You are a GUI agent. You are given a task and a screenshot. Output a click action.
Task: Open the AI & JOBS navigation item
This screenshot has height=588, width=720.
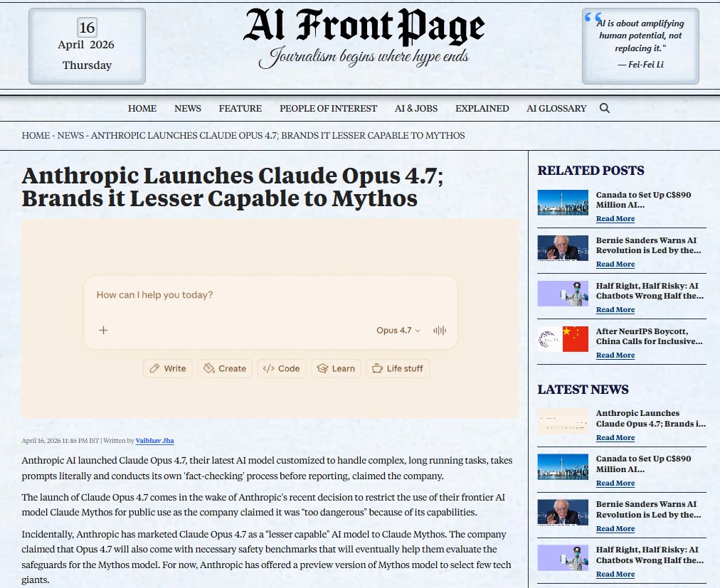tap(416, 108)
